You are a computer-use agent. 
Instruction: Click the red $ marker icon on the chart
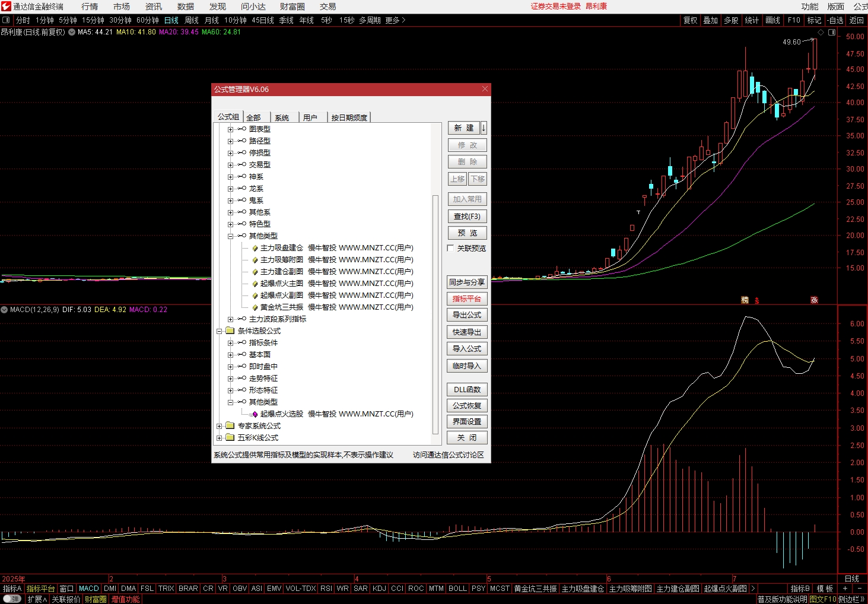coord(757,300)
